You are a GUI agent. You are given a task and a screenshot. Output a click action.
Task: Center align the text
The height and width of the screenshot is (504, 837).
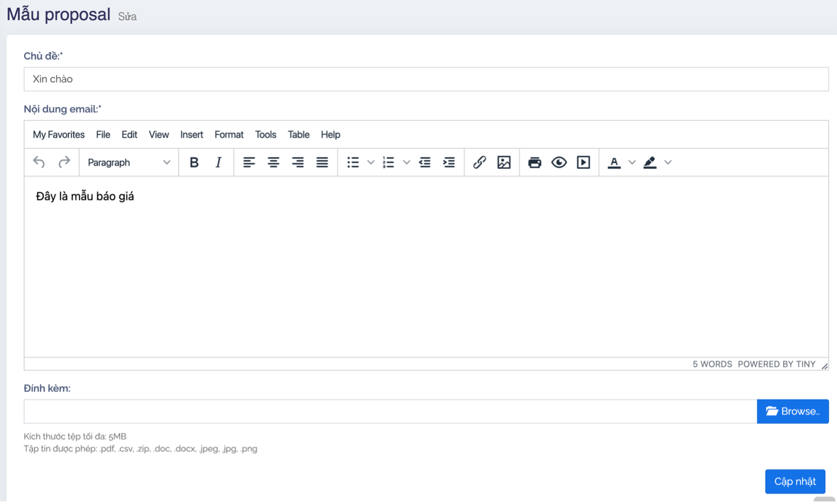click(273, 162)
